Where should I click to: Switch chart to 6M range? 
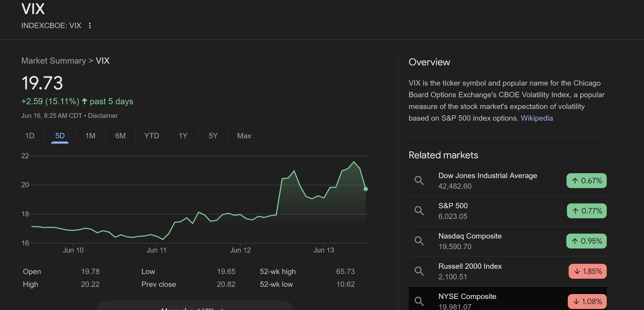click(x=120, y=136)
